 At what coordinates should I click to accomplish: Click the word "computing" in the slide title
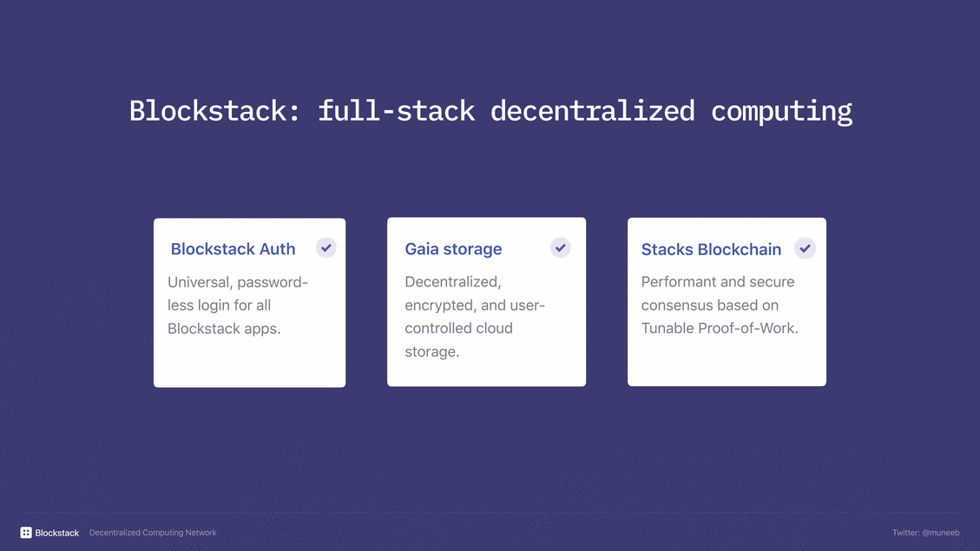coord(781,111)
